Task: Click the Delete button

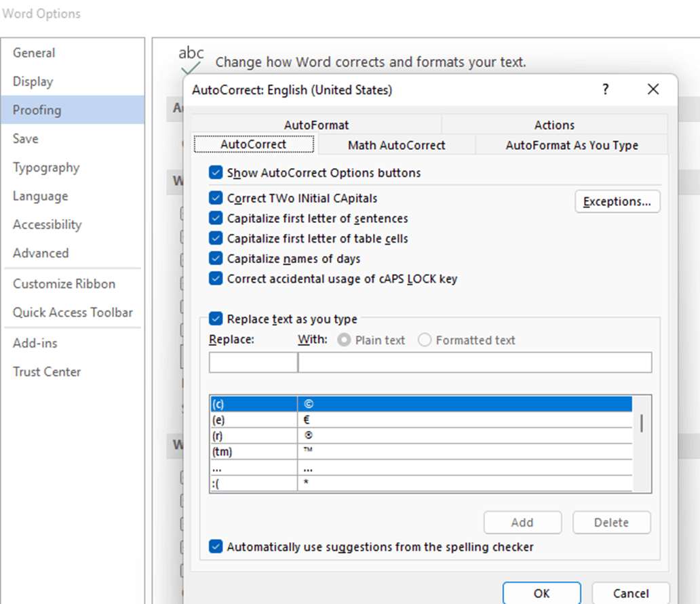Action: pos(611,523)
